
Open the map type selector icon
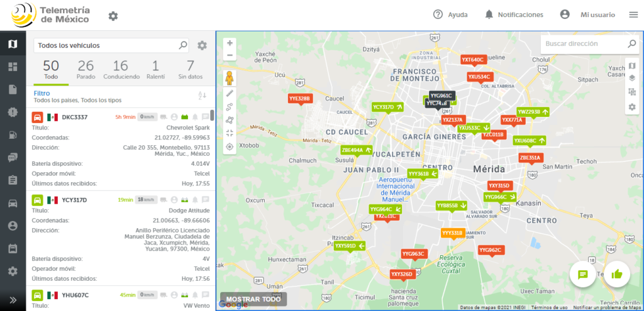pyautogui.click(x=632, y=65)
